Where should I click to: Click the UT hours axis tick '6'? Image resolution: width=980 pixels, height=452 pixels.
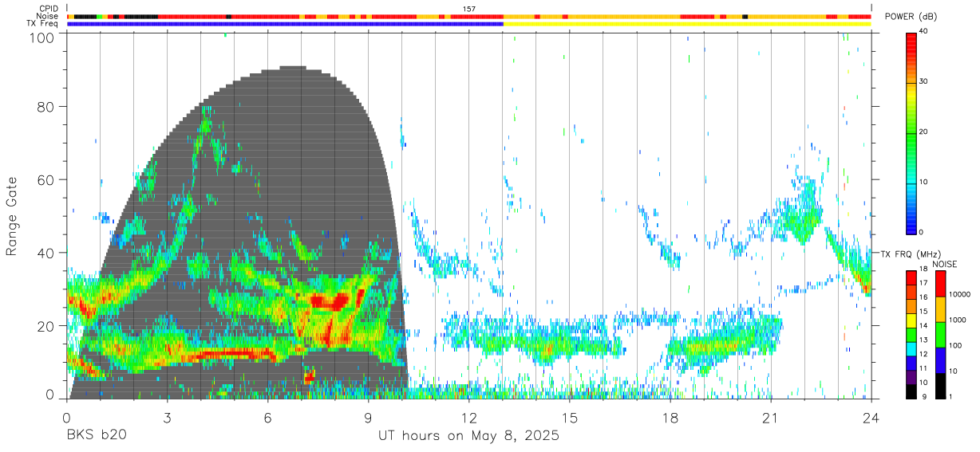click(267, 417)
